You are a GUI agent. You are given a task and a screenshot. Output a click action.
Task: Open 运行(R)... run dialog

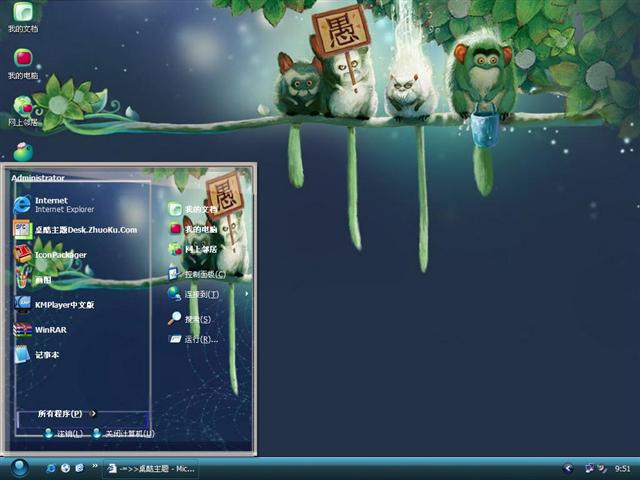(x=193, y=339)
